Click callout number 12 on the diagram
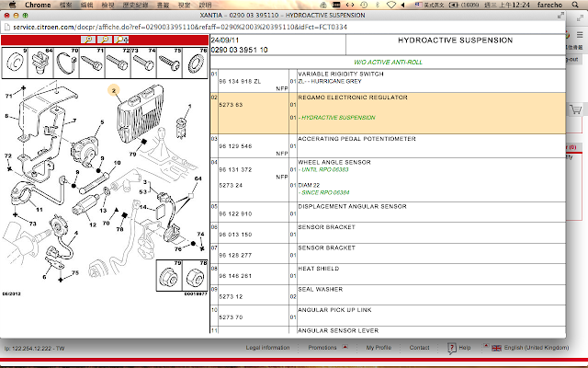588x368 pixels. click(x=93, y=224)
